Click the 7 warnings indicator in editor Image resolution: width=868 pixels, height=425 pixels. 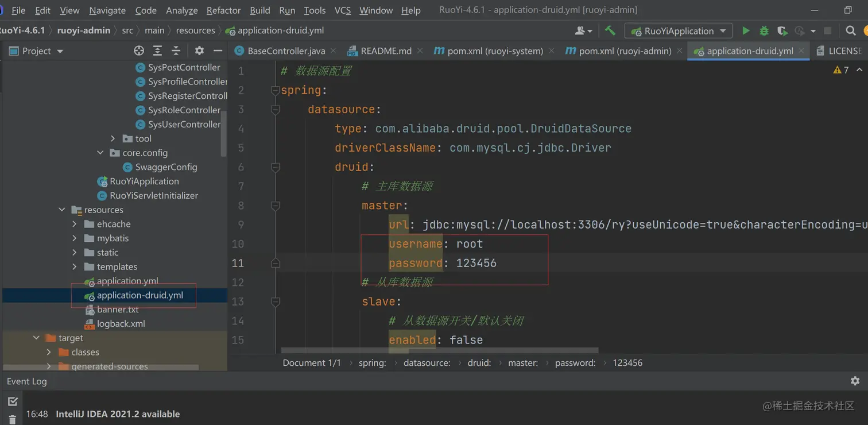click(x=841, y=70)
